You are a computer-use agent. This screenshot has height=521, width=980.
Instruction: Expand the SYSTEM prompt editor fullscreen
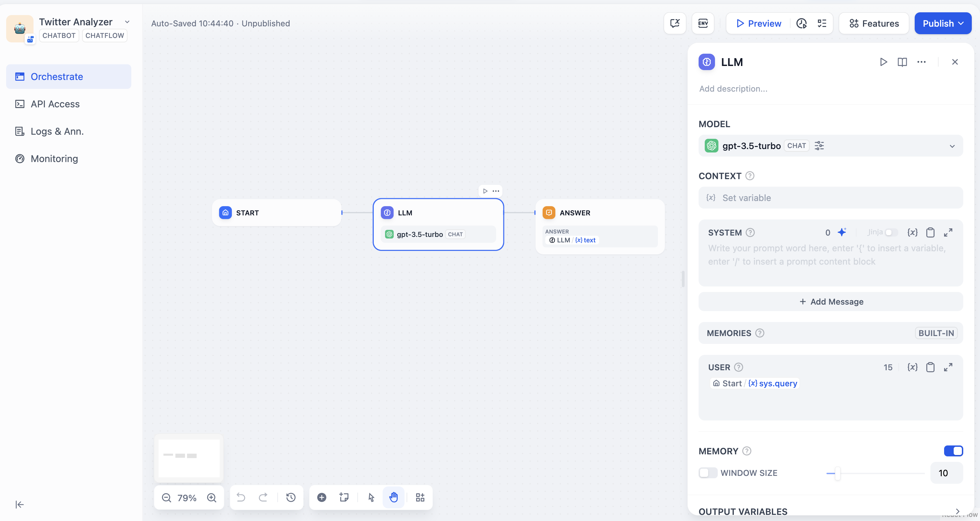tap(948, 232)
